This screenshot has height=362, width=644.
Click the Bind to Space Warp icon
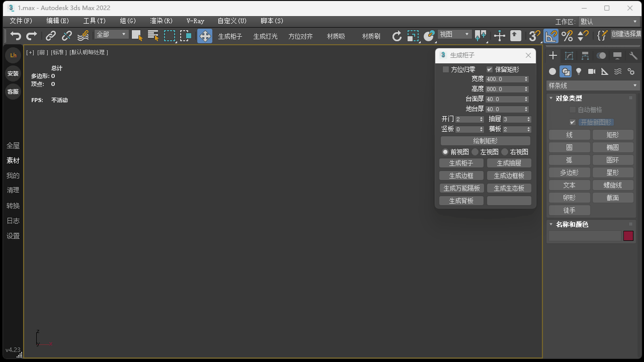[83, 36]
